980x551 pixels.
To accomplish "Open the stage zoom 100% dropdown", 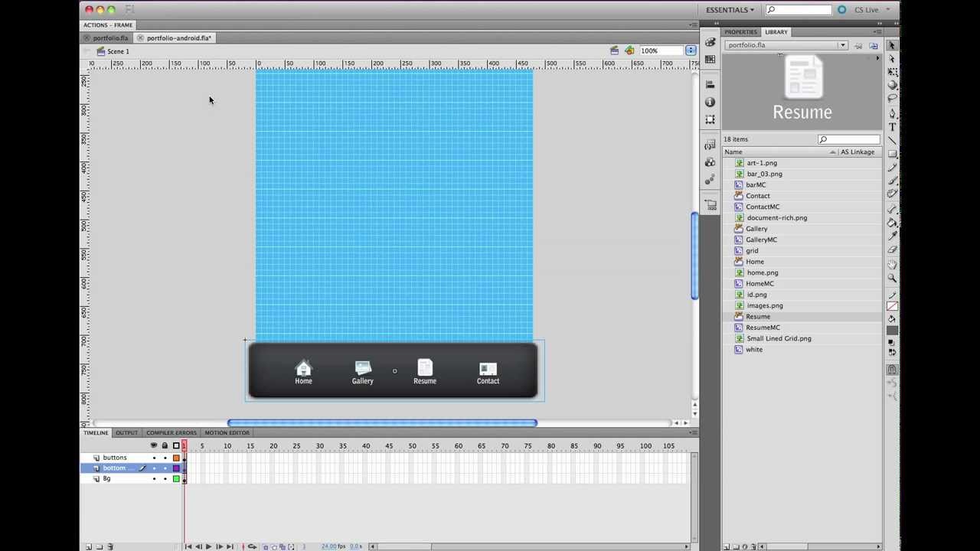I will 691,51.
